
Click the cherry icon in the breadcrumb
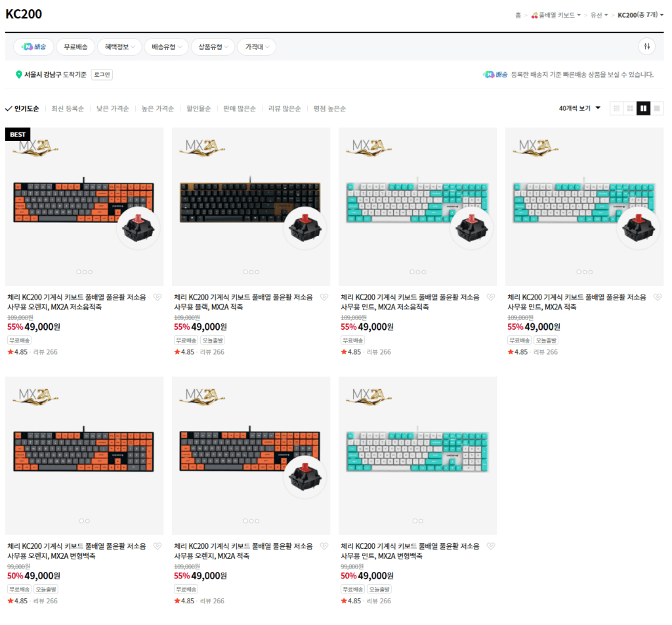tap(534, 15)
